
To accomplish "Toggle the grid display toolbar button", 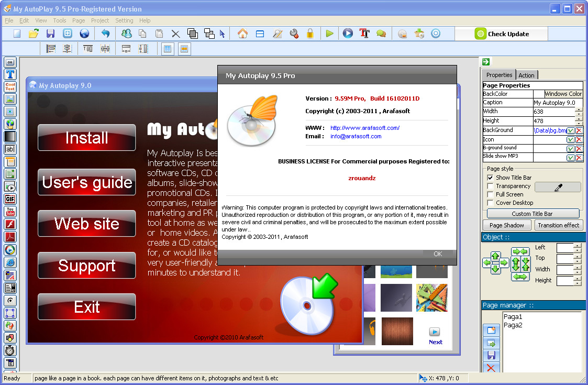I will pos(168,49).
